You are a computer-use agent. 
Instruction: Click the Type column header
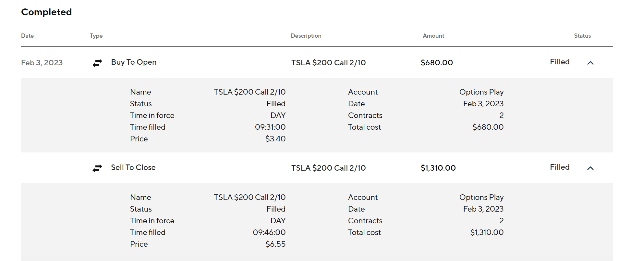point(96,36)
